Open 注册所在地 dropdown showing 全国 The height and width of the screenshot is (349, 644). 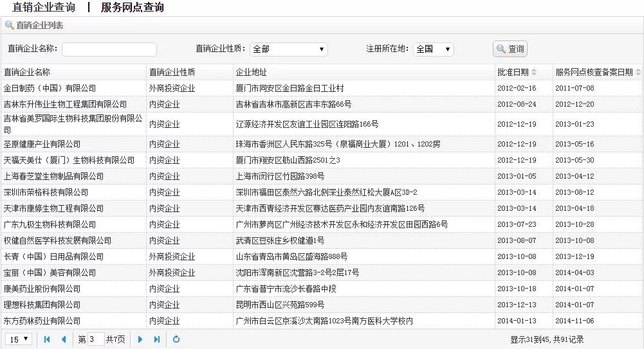point(434,49)
